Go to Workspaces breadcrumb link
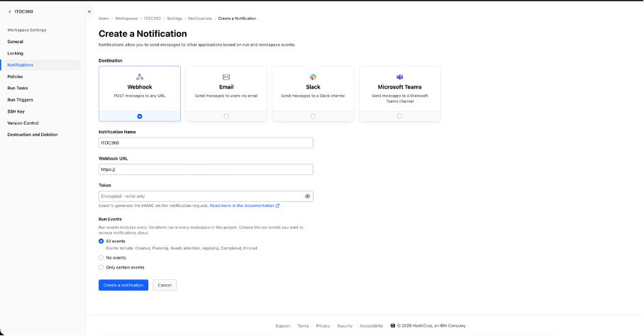Viewport: 644px width, 336px height. (126, 18)
